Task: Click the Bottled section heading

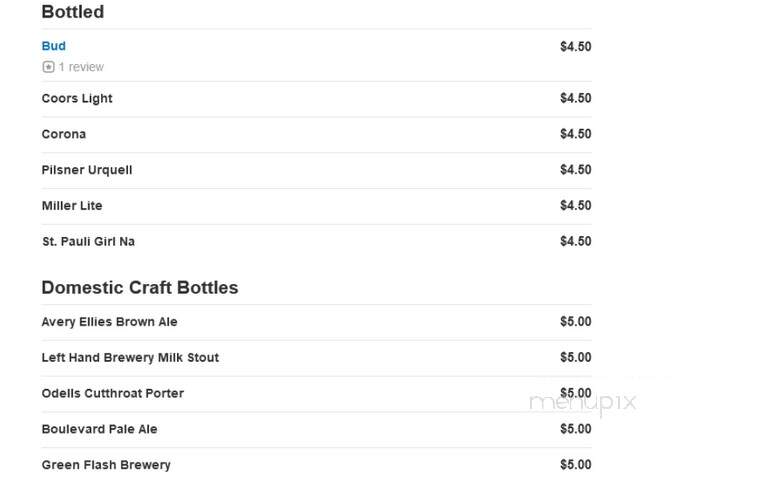Action: tap(73, 12)
